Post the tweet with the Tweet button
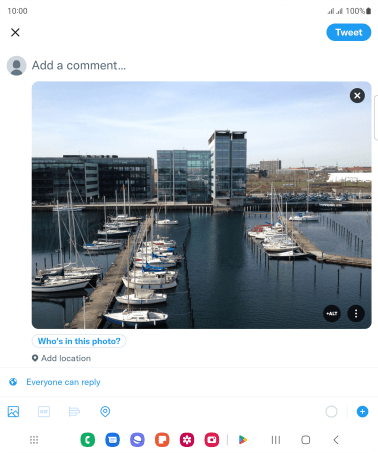The image size is (378, 453). click(x=348, y=32)
